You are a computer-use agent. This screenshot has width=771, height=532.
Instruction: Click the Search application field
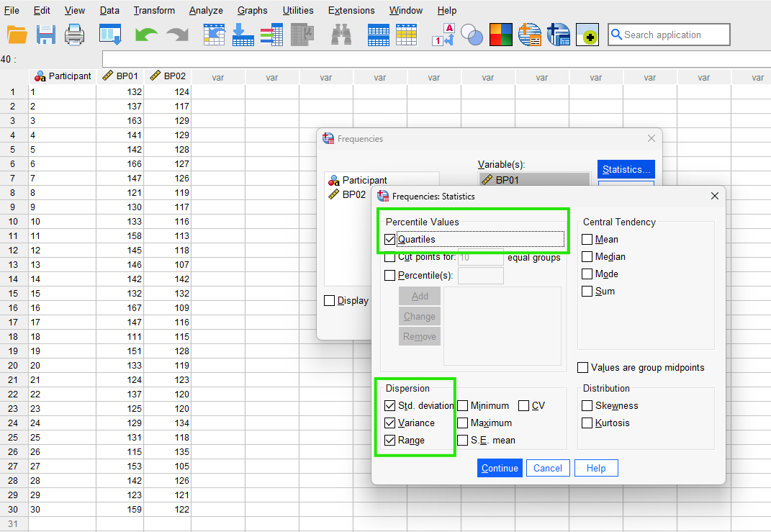tap(668, 34)
